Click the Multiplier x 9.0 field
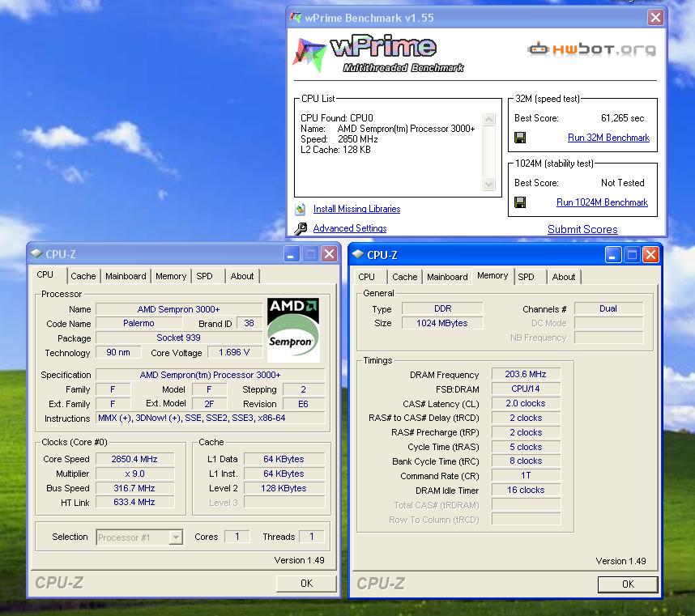The image size is (695, 616). click(x=134, y=474)
